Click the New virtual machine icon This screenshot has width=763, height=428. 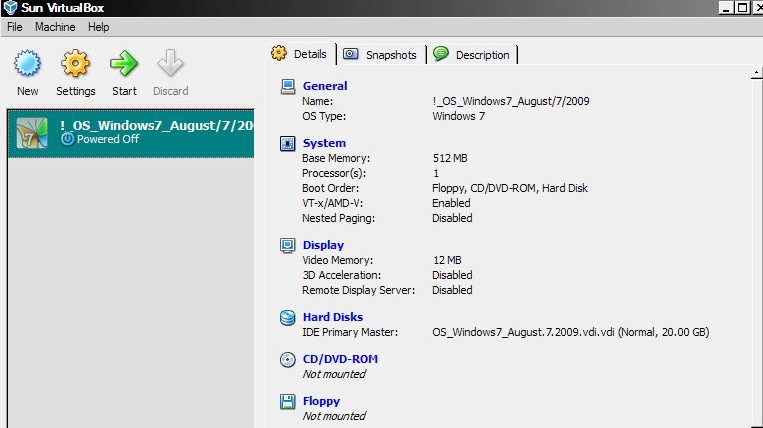pos(27,64)
